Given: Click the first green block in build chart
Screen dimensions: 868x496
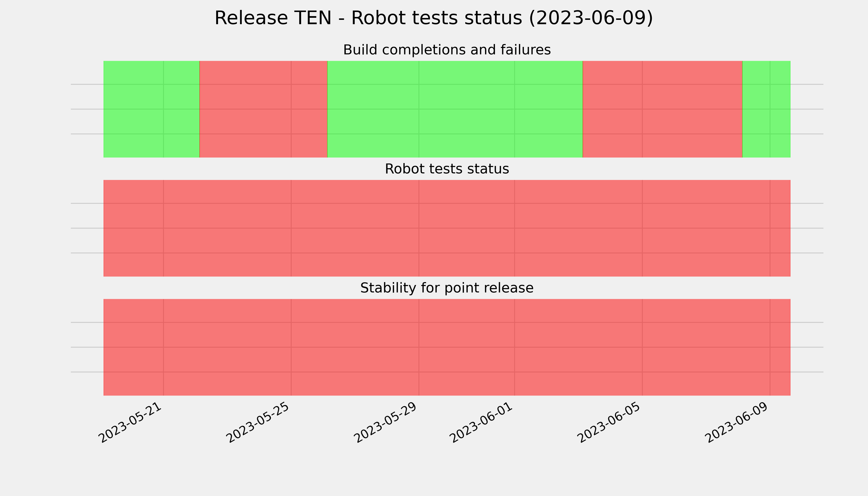Looking at the screenshot, I should pos(152,109).
